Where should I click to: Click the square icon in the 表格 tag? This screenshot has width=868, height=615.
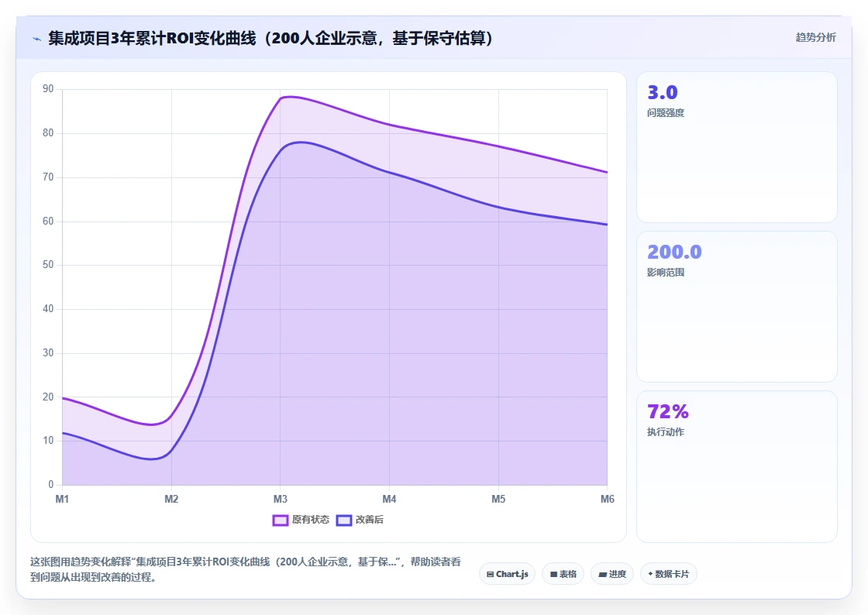pyautogui.click(x=553, y=575)
